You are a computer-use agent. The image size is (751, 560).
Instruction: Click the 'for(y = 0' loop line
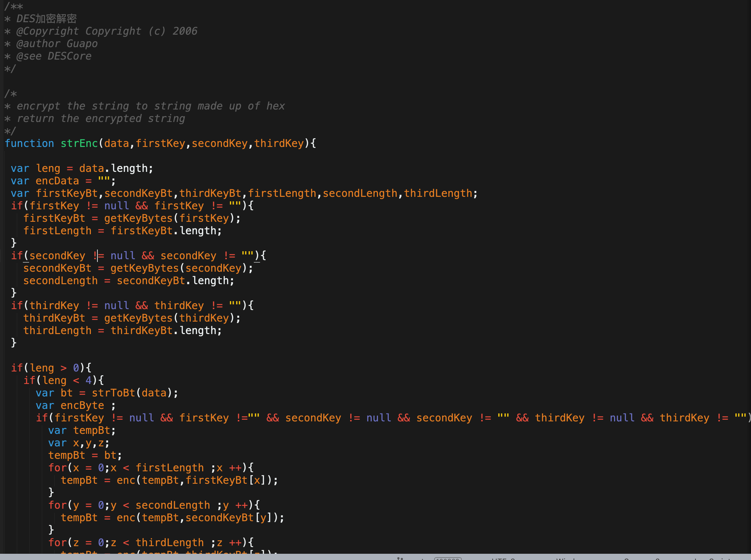(x=154, y=505)
